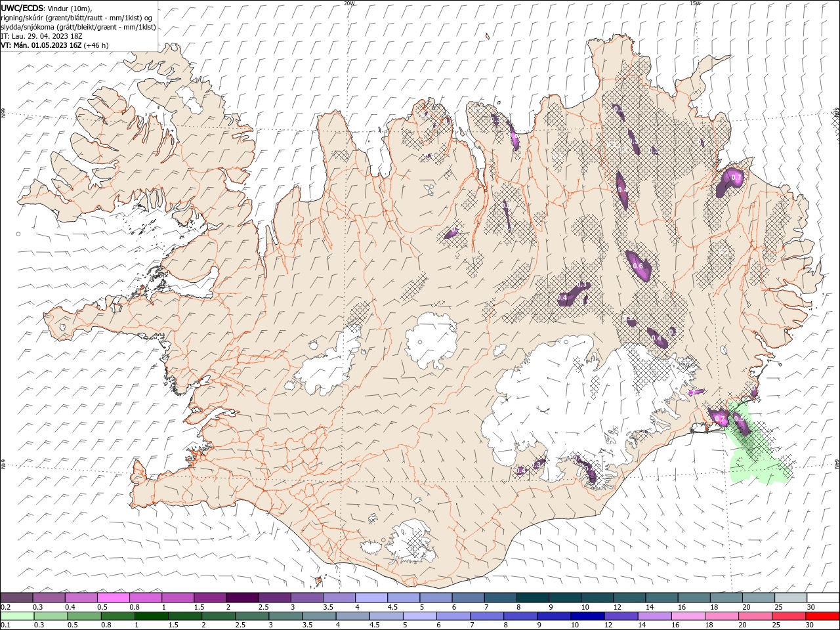Click the 15W longitude label at top

[695, 3]
